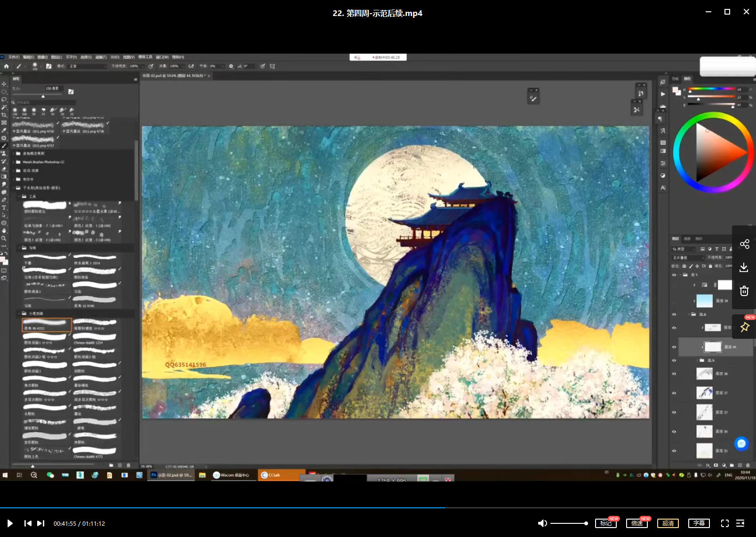Select the 图层 37 layer thumbnail

(x=704, y=393)
